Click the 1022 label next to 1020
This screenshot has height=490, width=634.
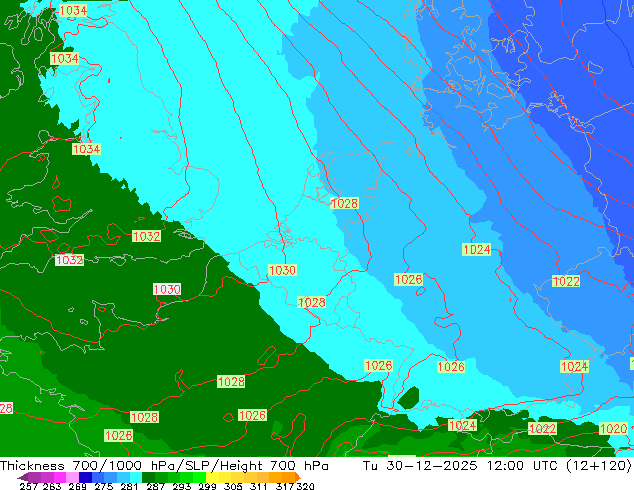[542, 429]
